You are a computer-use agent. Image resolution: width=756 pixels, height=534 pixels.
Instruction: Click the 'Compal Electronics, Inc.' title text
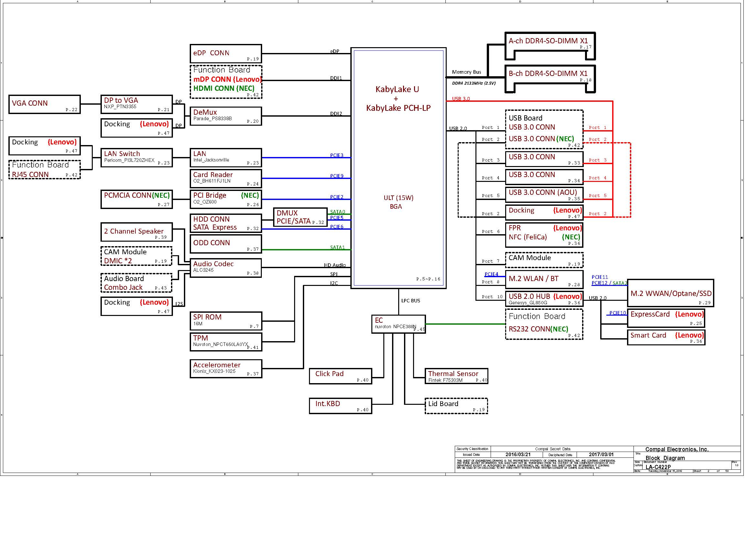tap(677, 449)
